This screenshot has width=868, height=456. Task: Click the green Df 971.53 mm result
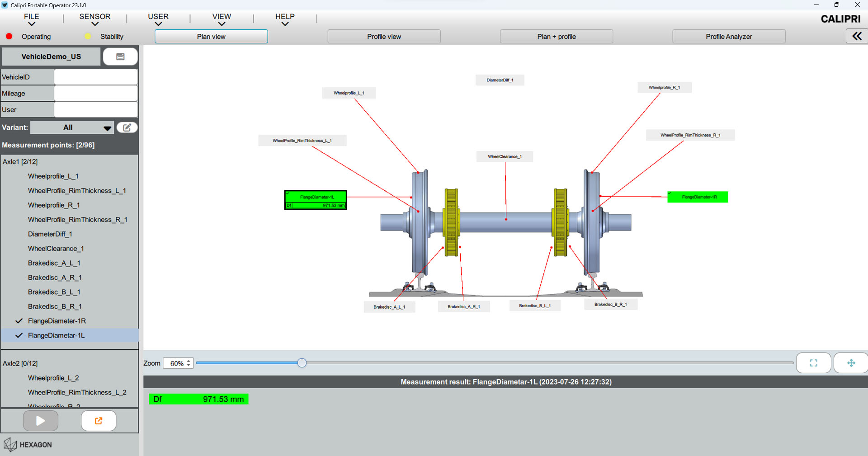coord(198,399)
